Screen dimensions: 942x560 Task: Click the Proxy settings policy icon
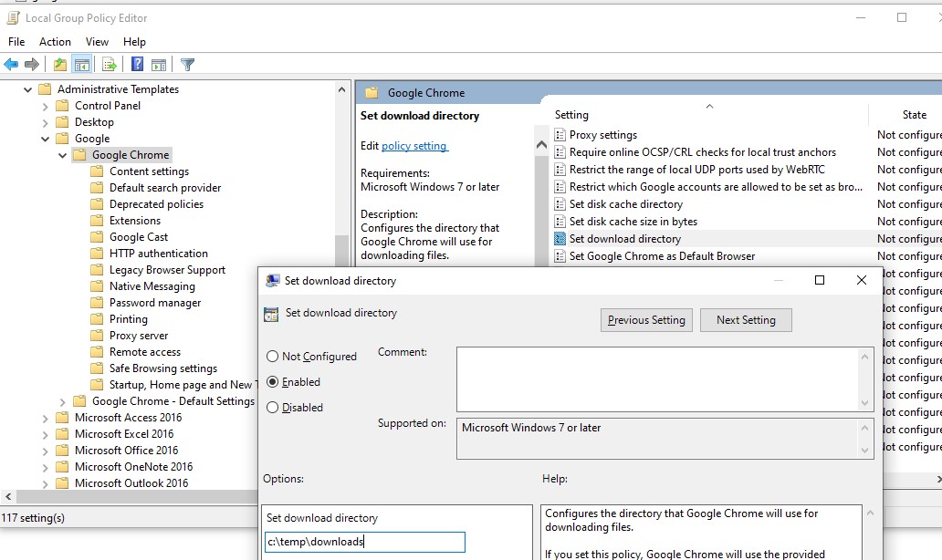[560, 135]
